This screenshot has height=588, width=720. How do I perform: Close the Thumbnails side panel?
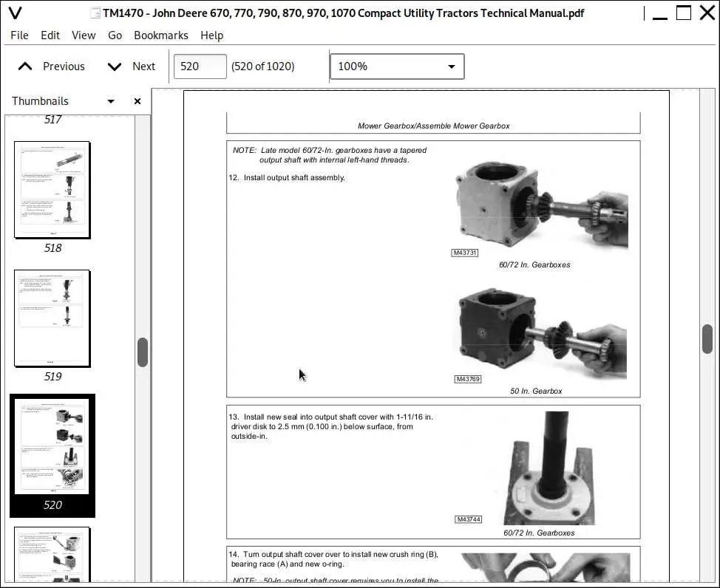click(137, 101)
